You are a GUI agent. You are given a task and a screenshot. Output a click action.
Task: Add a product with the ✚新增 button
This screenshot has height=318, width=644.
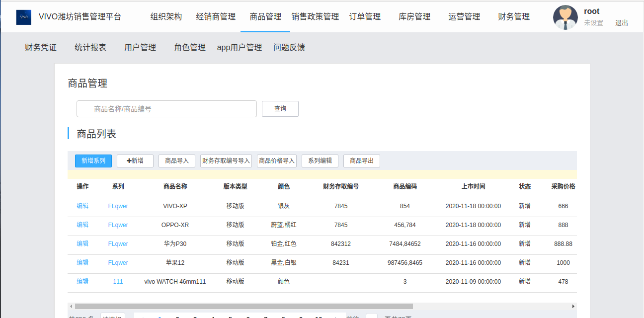coord(135,161)
